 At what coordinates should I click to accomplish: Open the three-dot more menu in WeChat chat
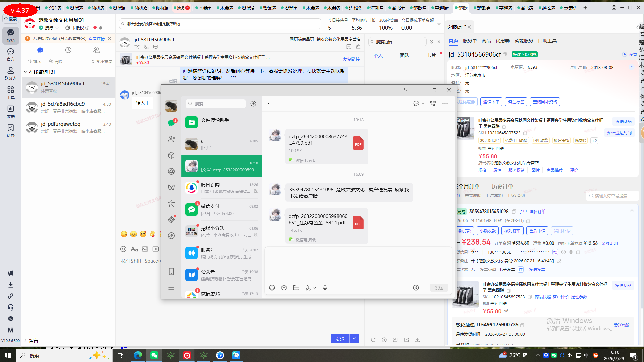click(x=445, y=103)
